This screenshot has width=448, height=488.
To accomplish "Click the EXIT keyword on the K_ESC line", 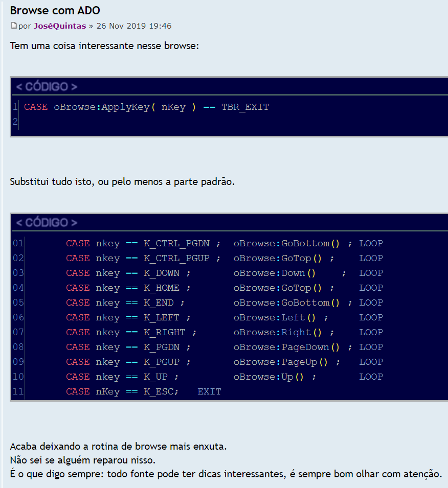I will click(209, 391).
